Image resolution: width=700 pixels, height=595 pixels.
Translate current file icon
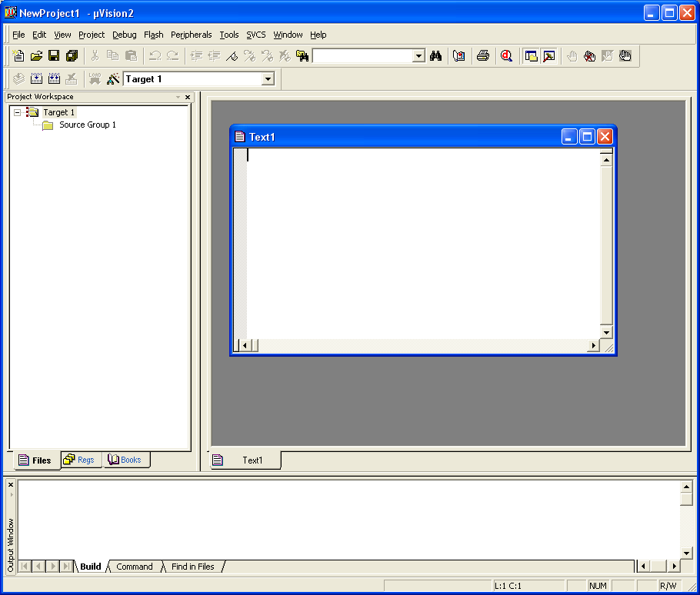point(18,79)
